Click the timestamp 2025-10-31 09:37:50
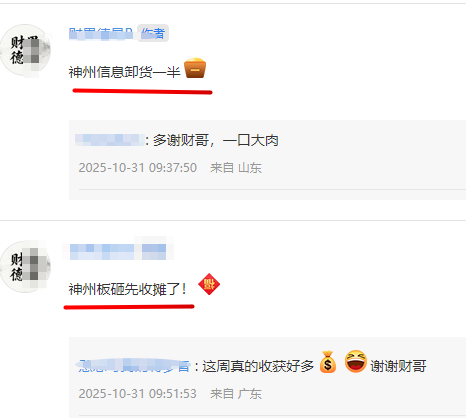 coord(138,168)
